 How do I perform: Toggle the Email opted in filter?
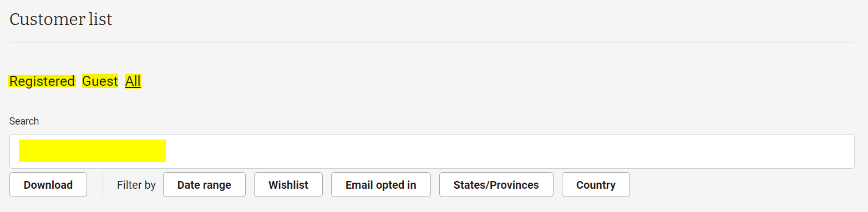[381, 185]
